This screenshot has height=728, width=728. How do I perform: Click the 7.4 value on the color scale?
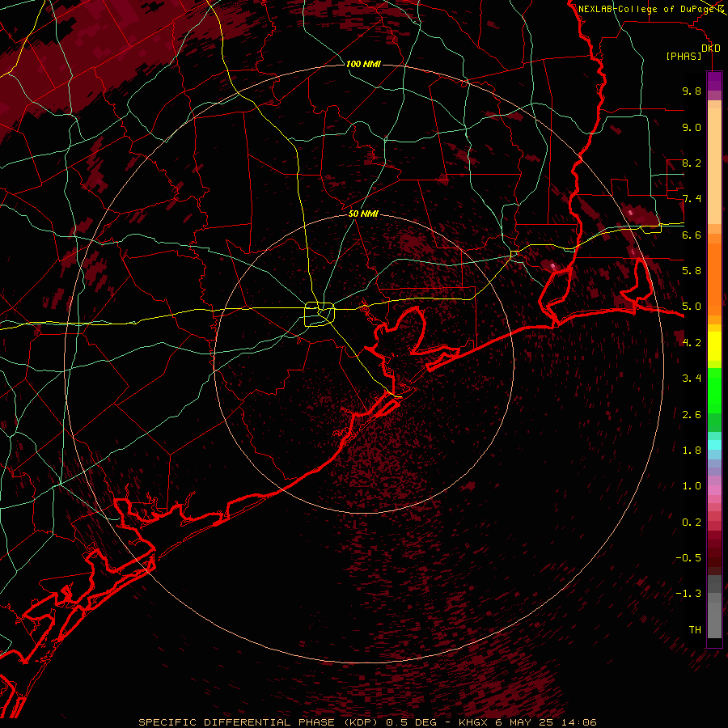point(692,199)
